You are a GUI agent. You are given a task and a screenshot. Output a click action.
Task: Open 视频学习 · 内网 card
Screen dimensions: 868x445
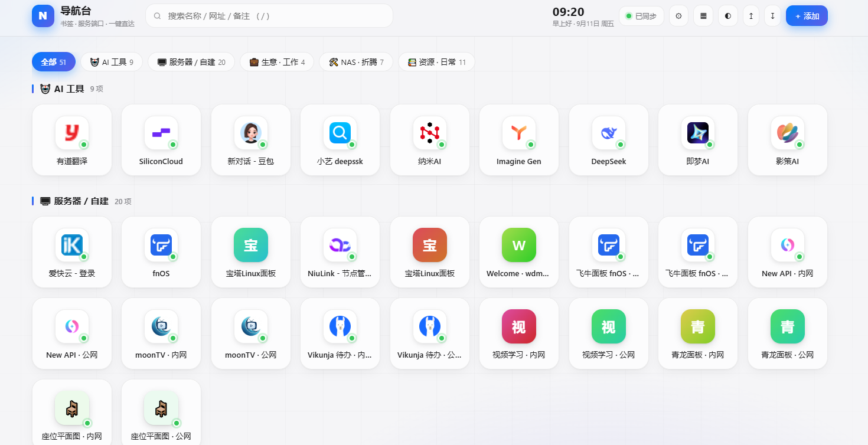519,333
